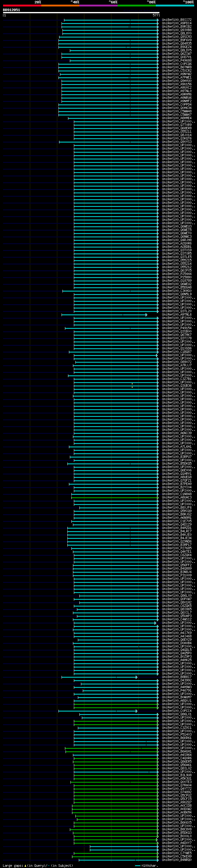Open hit UniRef100_Q8L8Y0

[x=176, y=33]
